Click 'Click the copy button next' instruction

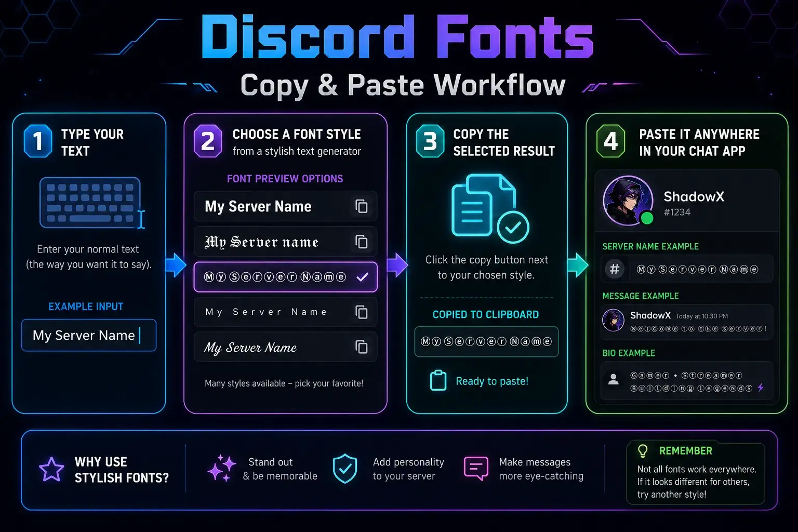pos(487,260)
